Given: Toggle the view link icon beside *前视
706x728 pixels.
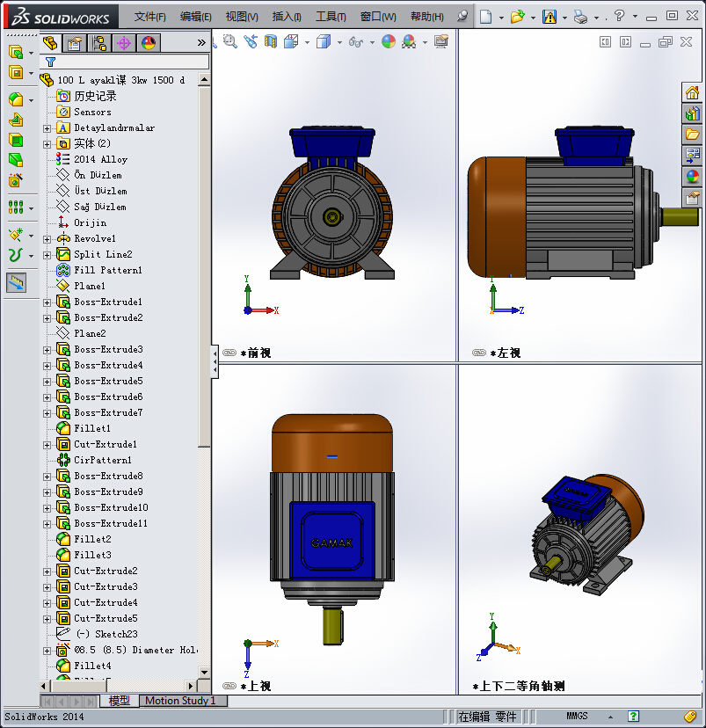Looking at the screenshot, I should pyautogui.click(x=229, y=353).
